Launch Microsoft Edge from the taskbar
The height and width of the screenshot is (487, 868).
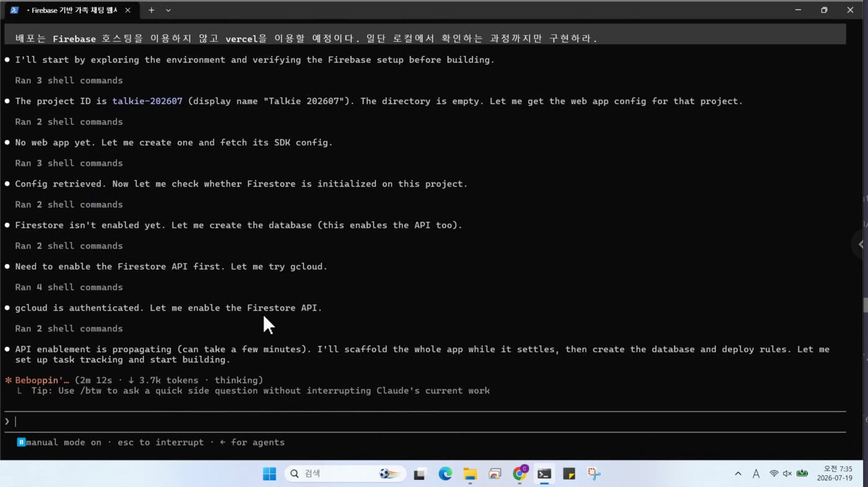click(x=445, y=474)
